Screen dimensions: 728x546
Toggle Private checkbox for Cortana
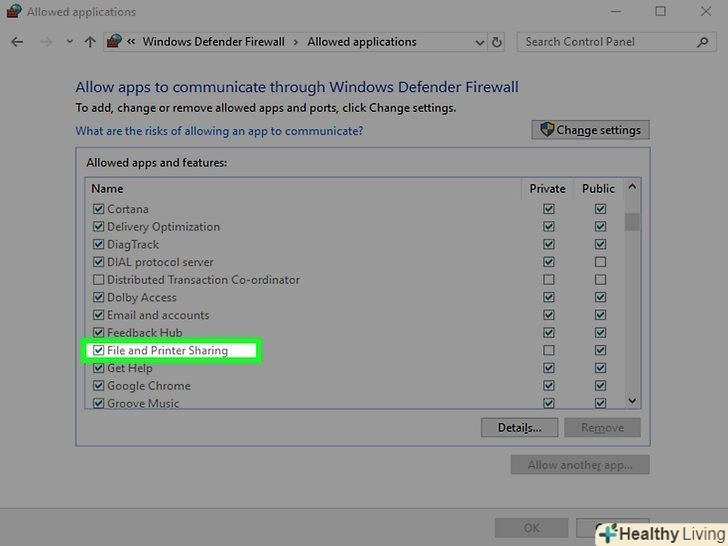pyautogui.click(x=549, y=209)
